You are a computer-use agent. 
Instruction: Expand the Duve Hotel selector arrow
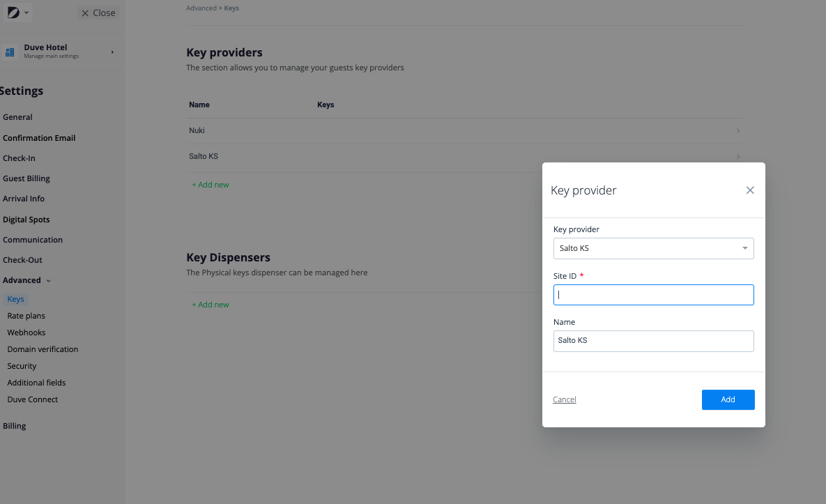(112, 52)
